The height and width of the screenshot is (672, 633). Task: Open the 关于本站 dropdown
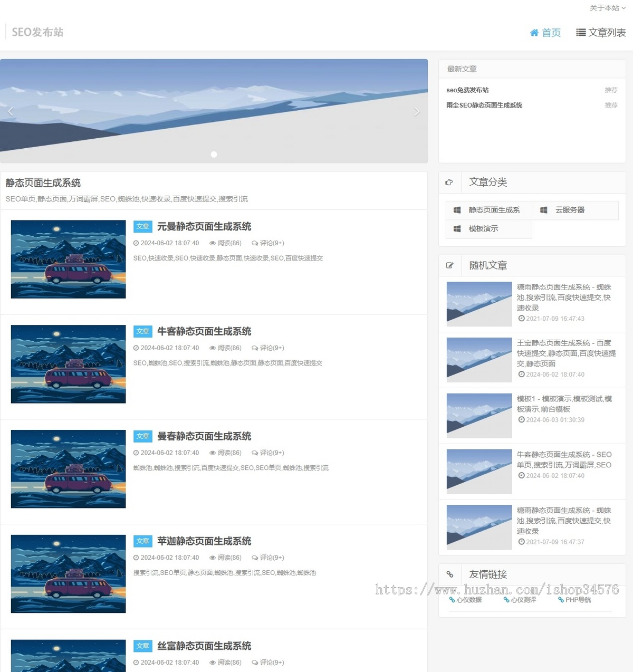607,8
